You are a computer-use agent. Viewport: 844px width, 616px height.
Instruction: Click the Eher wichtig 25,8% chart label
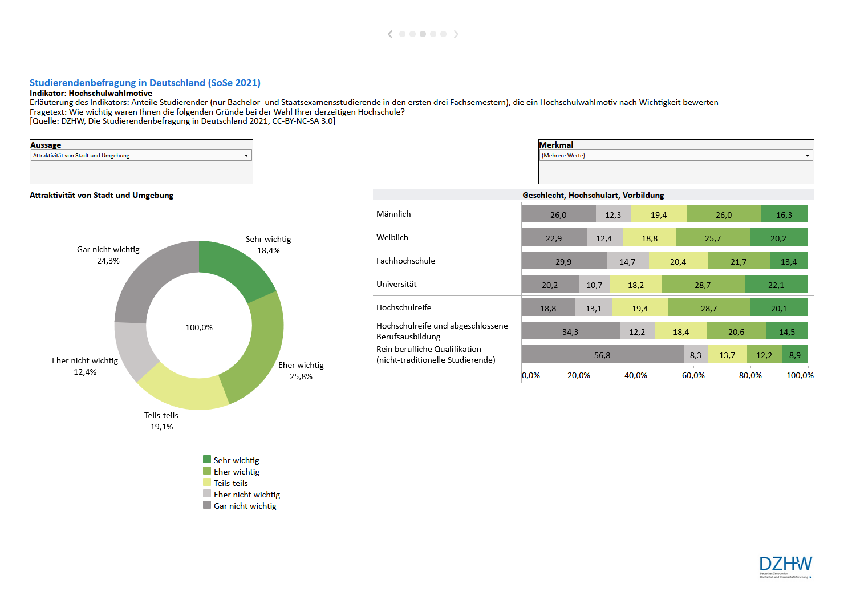point(301,371)
